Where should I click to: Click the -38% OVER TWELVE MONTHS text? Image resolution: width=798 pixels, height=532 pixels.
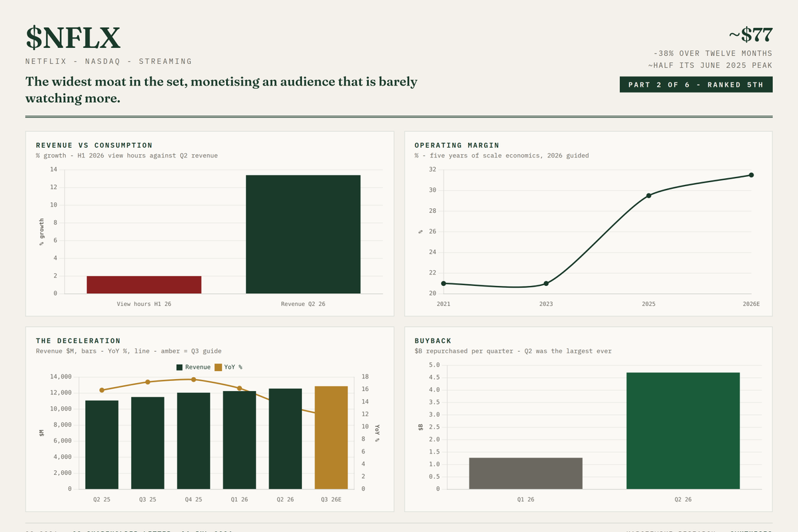713,53
